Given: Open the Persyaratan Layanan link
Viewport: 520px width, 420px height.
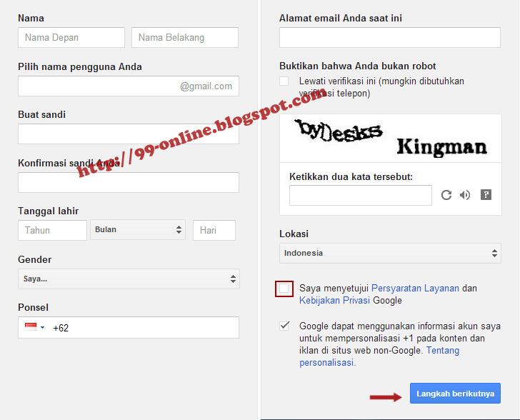Looking at the screenshot, I should tap(415, 289).
